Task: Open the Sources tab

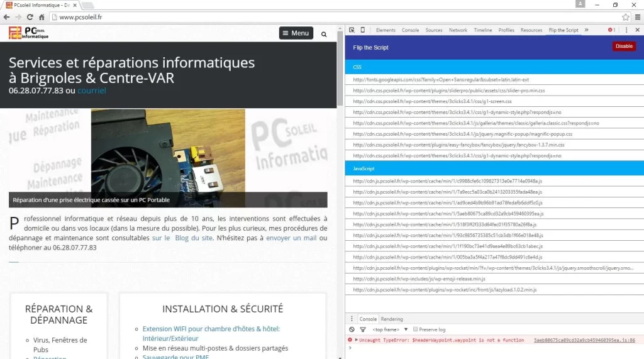Action: click(x=434, y=30)
